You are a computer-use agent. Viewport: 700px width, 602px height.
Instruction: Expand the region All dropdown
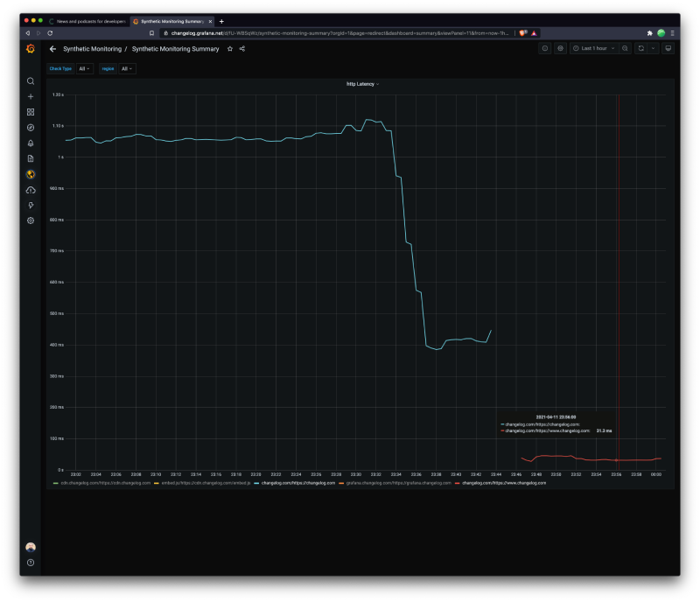tap(126, 69)
